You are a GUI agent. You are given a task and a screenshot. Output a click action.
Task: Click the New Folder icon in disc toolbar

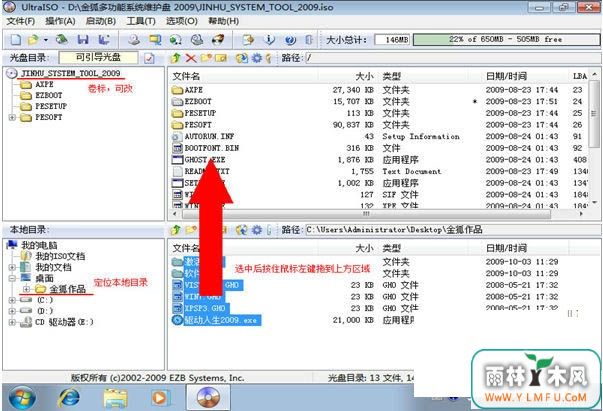click(x=206, y=58)
